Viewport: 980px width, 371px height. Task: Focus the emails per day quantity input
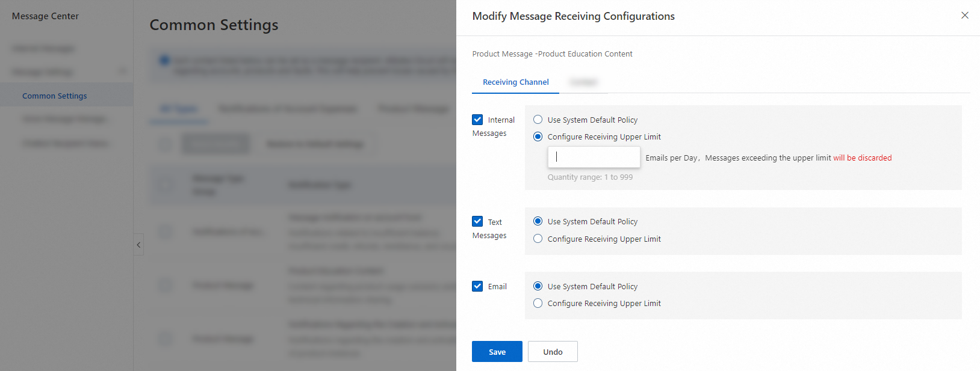point(594,157)
